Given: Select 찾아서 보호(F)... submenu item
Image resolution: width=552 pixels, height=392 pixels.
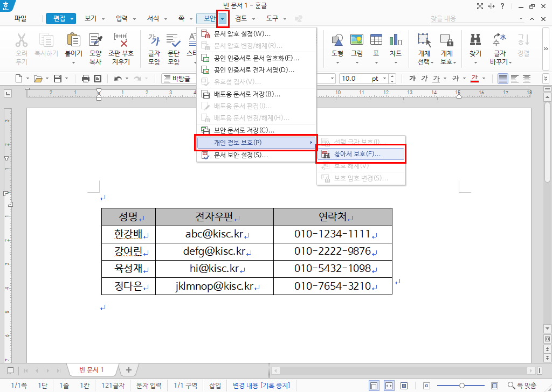Looking at the screenshot, I should click(361, 154).
